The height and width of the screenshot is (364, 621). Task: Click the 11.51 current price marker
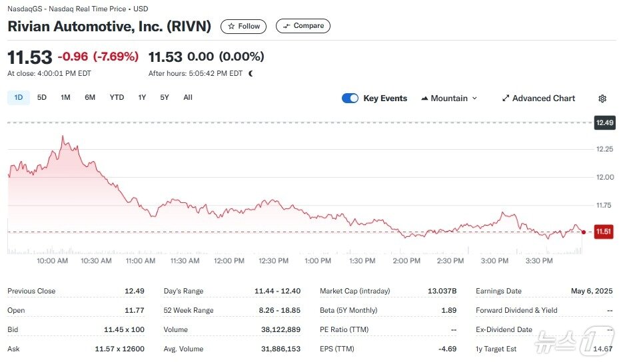604,232
